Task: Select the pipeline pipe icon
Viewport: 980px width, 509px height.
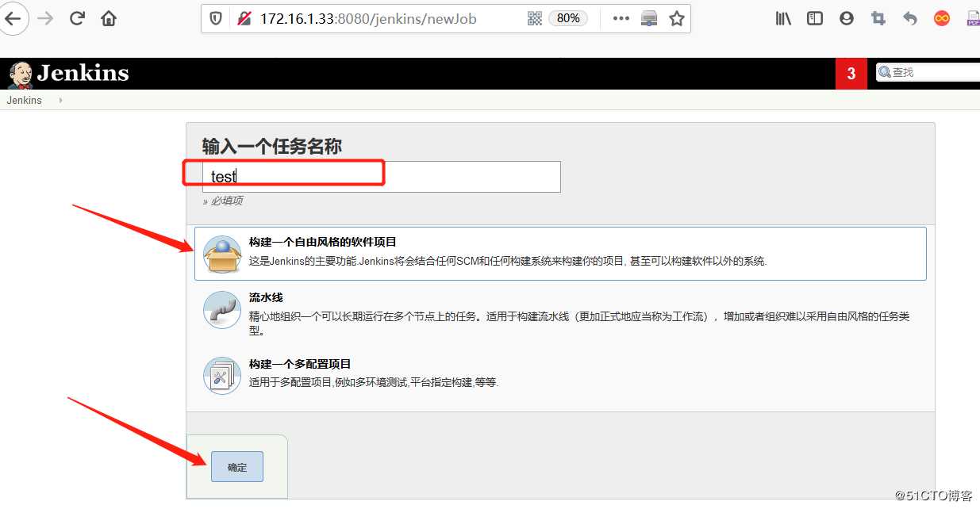Action: point(222,310)
